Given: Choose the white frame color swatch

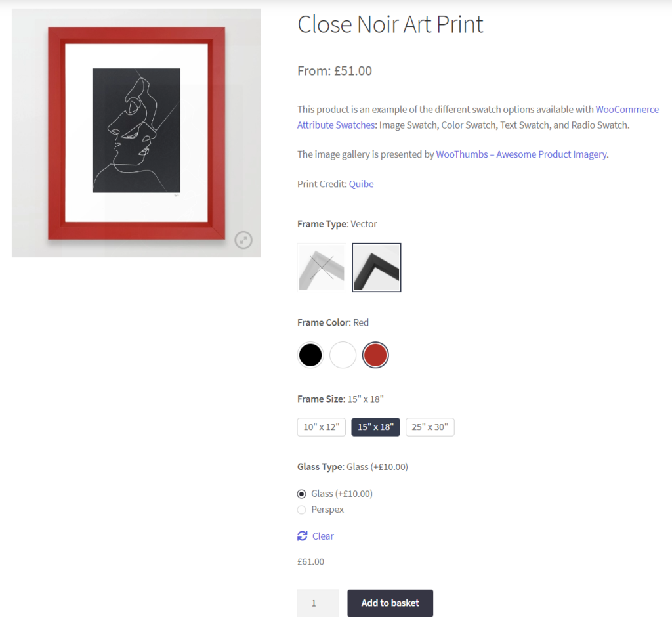Looking at the screenshot, I should tap(343, 355).
